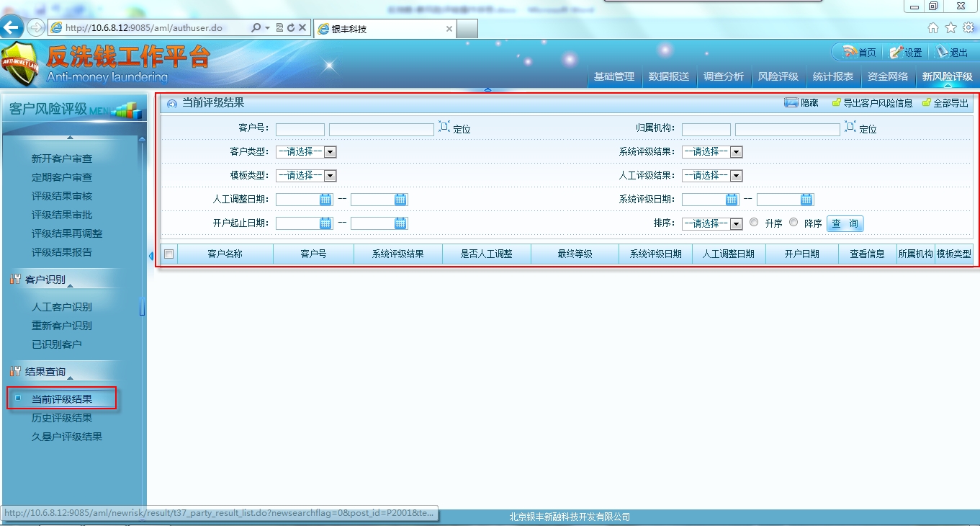This screenshot has height=526, width=980.
Task: Open 人工客户识别 in sidebar
Action: click(x=62, y=307)
